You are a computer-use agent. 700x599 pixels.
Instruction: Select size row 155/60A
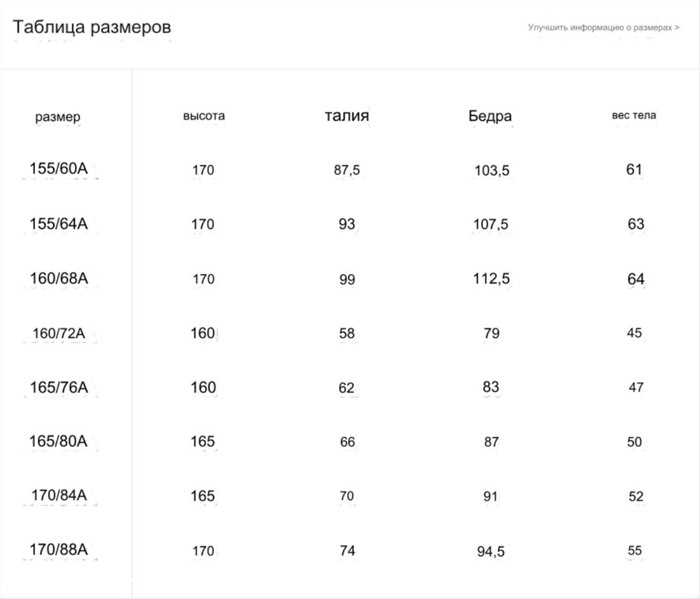tap(59, 168)
